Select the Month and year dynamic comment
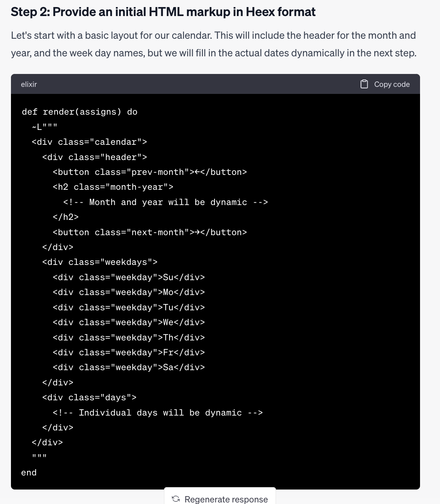 pyautogui.click(x=164, y=202)
